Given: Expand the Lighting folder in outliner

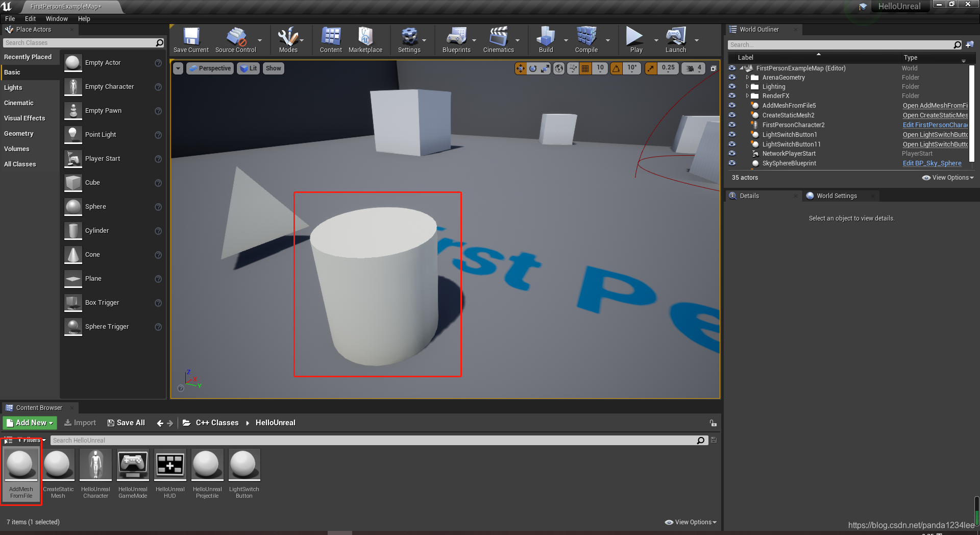Looking at the screenshot, I should (747, 87).
